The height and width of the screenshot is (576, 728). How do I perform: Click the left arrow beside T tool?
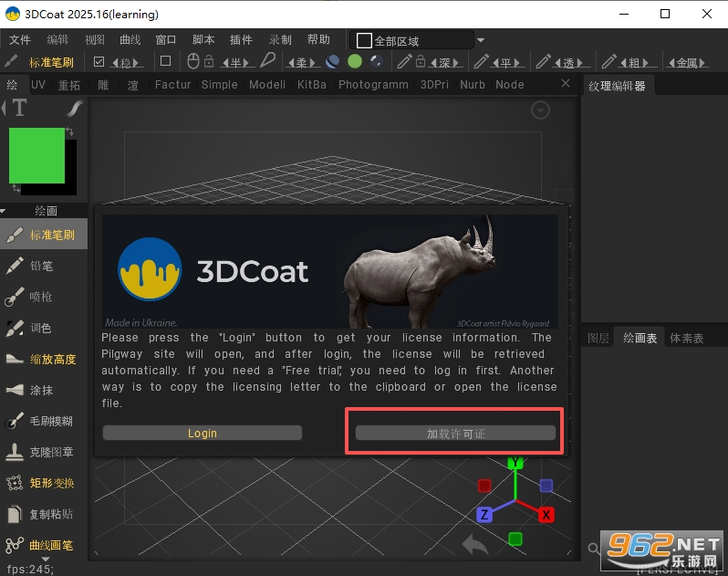pos(4,108)
